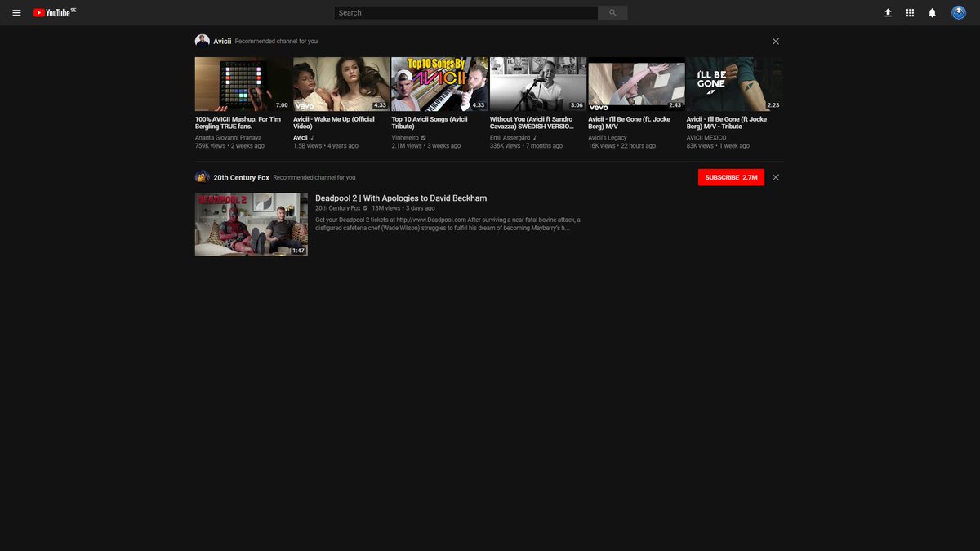The image size is (980, 551).
Task: Visit the Vinheteiro channel
Action: point(405,138)
